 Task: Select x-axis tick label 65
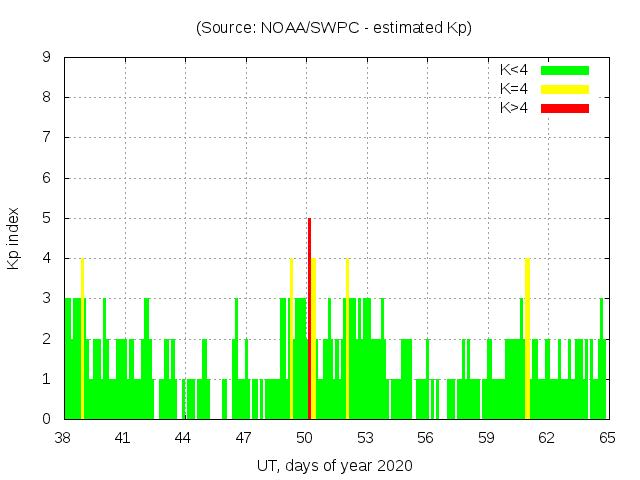tap(605, 438)
